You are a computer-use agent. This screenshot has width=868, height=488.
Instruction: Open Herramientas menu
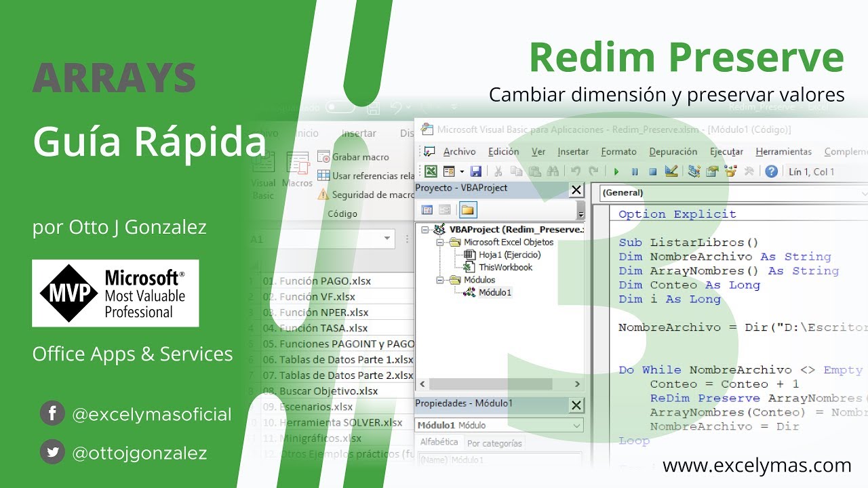coord(783,152)
